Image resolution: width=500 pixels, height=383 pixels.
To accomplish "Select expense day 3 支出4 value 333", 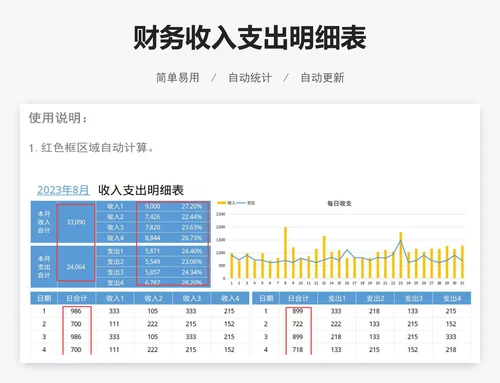I will click(451, 337).
